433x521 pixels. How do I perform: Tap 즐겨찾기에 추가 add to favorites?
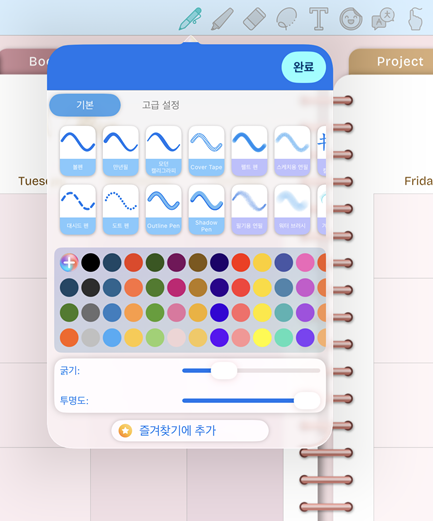coord(190,431)
